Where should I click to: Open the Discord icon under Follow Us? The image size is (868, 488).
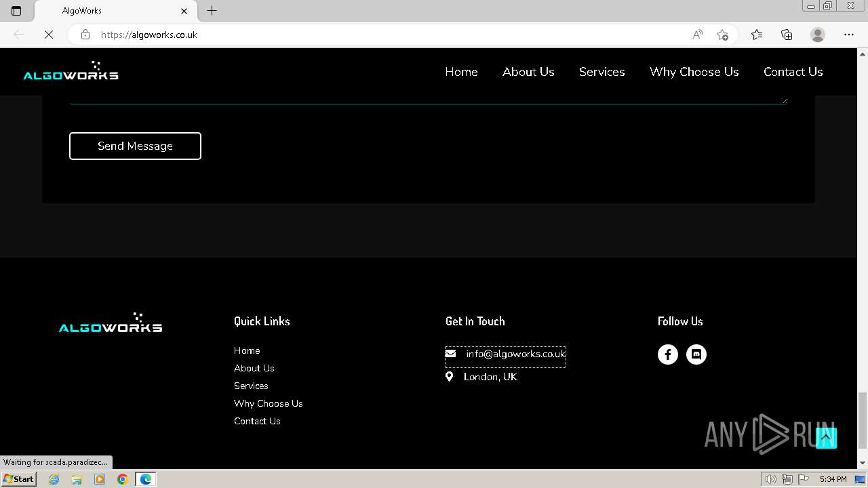click(696, 354)
